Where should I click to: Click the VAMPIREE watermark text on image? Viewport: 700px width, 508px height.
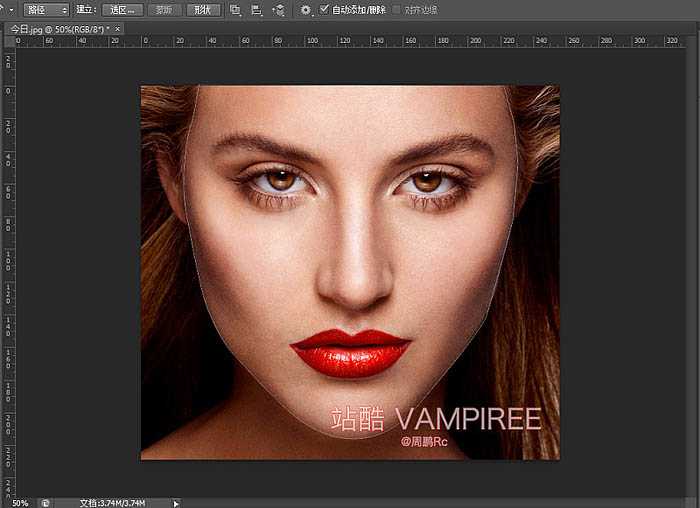coord(468,418)
